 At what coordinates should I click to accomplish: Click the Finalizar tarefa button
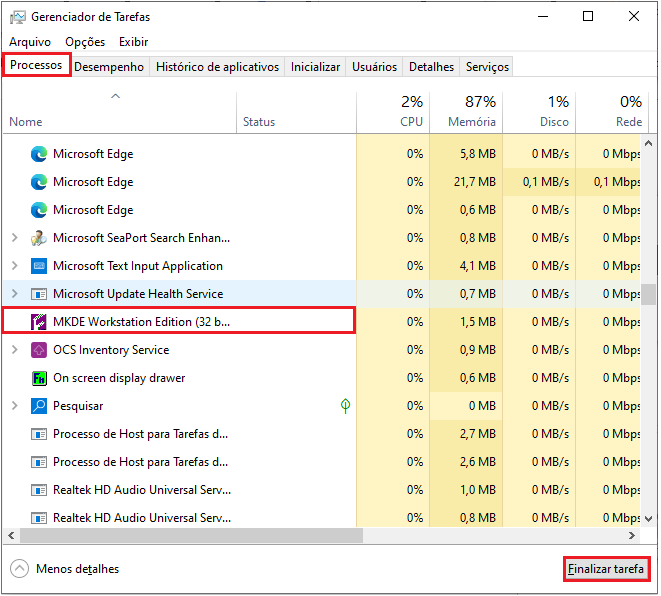606,569
